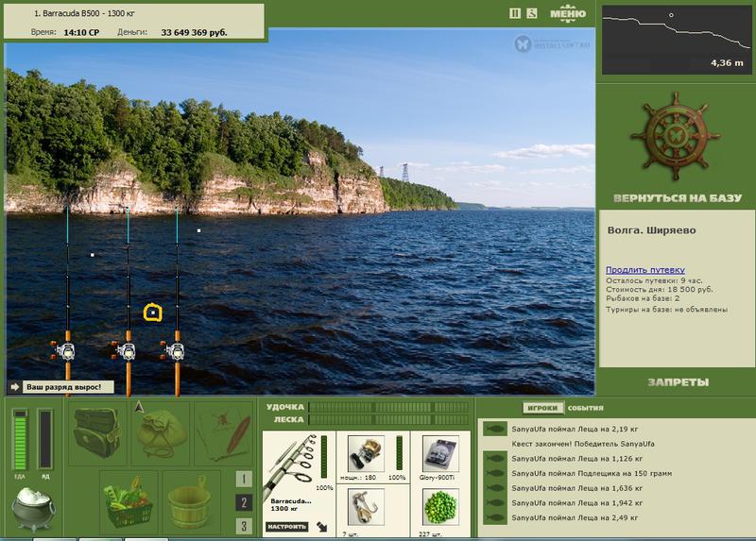Select the reel in the tackle panel

point(366,454)
